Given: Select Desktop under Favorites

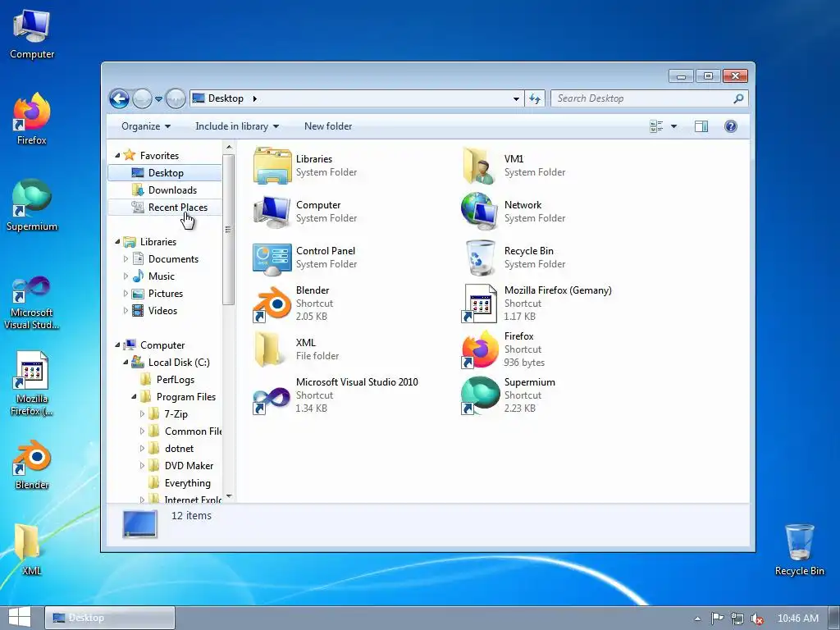Looking at the screenshot, I should (x=164, y=173).
